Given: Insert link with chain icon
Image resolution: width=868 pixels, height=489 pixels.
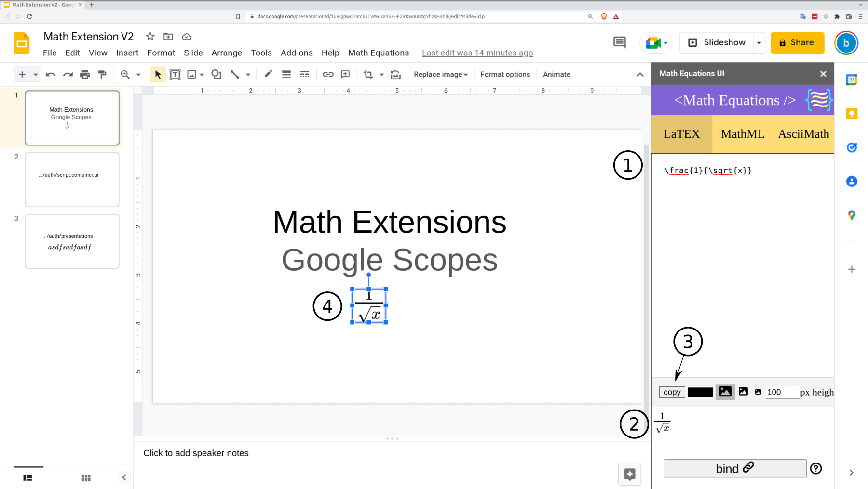Looking at the screenshot, I should [328, 74].
